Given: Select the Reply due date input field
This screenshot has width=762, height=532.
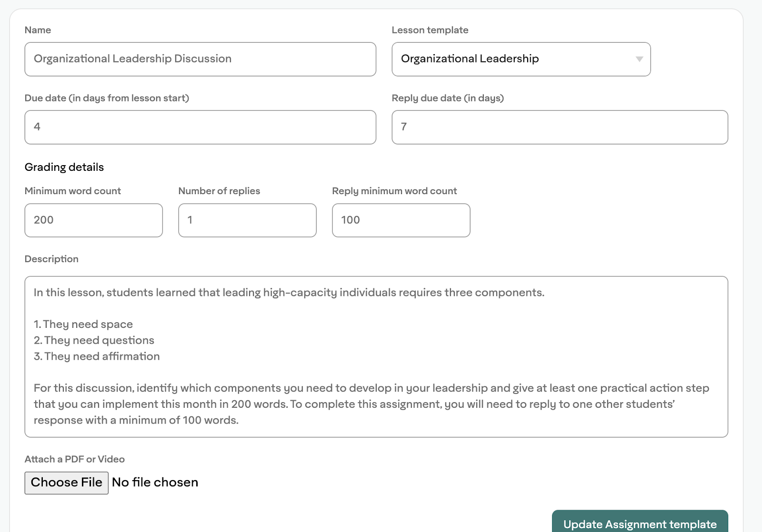Looking at the screenshot, I should [560, 127].
